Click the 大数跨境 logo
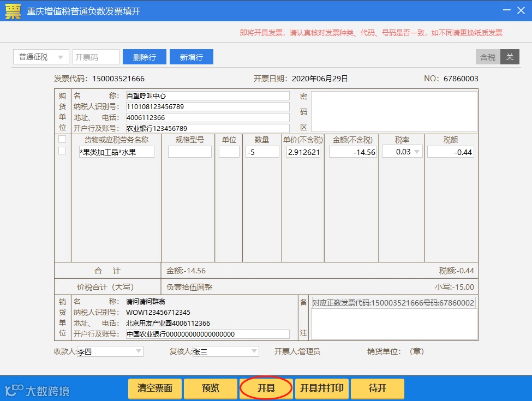This screenshot has height=401, width=532. pos(37,391)
